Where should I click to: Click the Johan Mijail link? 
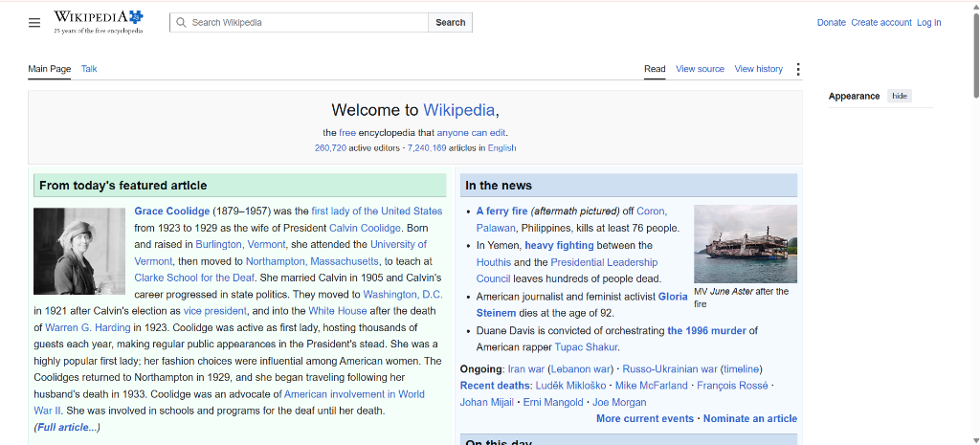[487, 403]
